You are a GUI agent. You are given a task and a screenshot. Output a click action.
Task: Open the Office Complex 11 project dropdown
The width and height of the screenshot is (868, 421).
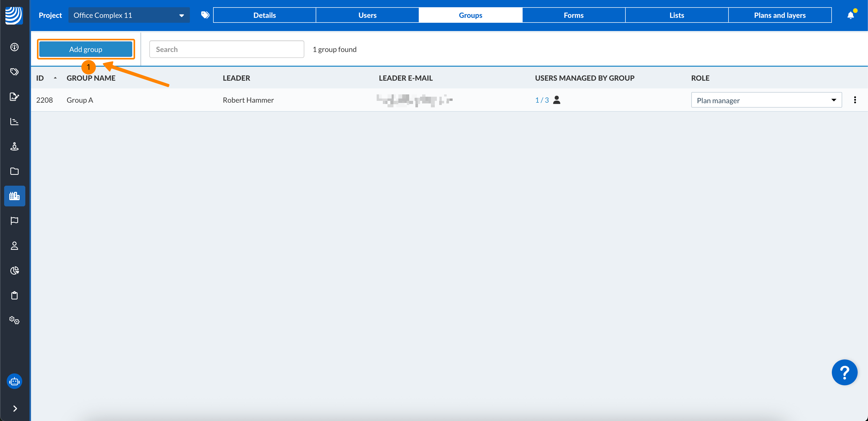[x=129, y=15]
